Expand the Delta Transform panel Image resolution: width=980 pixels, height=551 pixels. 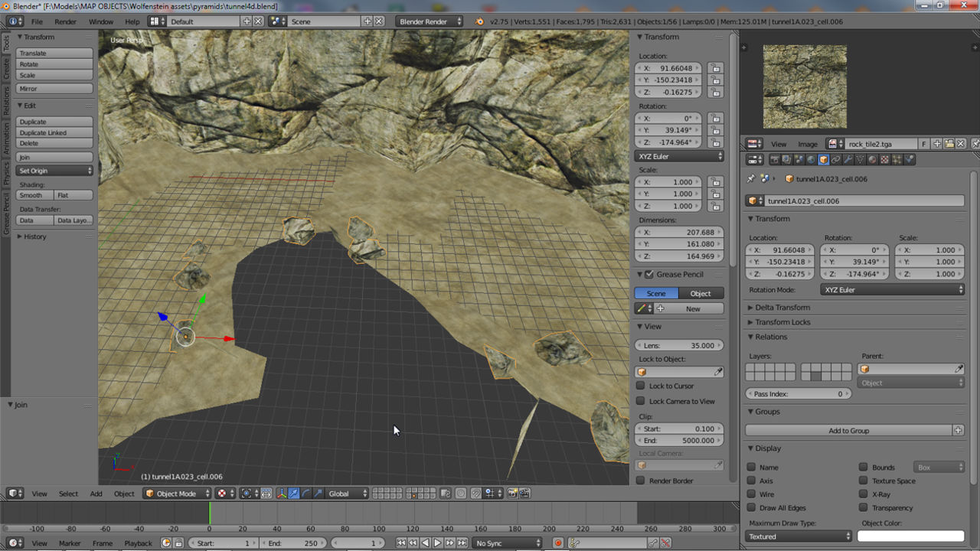782,308
